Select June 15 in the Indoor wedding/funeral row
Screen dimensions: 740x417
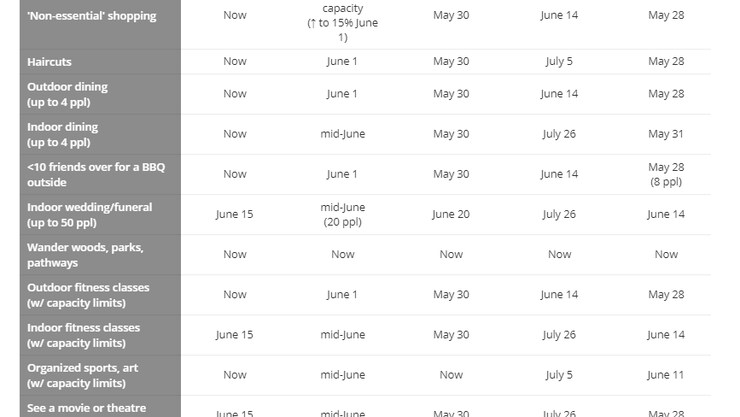(235, 214)
